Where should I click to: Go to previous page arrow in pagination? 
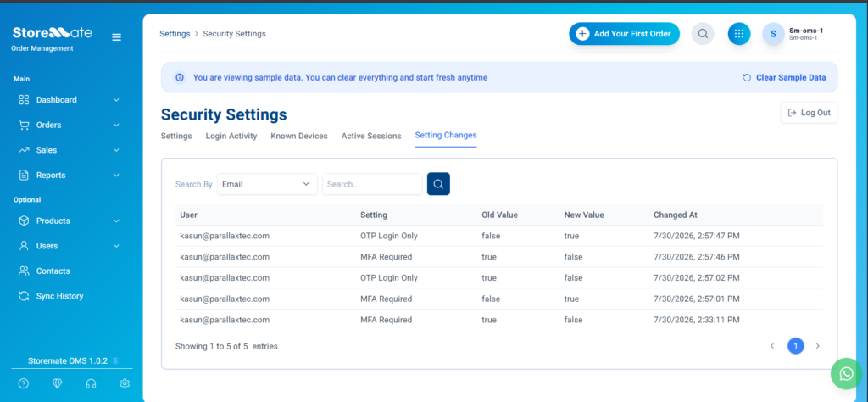click(772, 346)
